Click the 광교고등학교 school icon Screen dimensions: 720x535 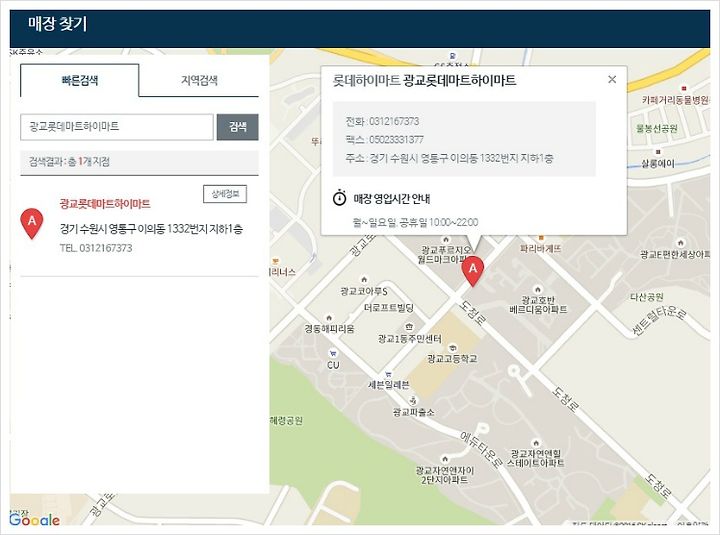453,348
